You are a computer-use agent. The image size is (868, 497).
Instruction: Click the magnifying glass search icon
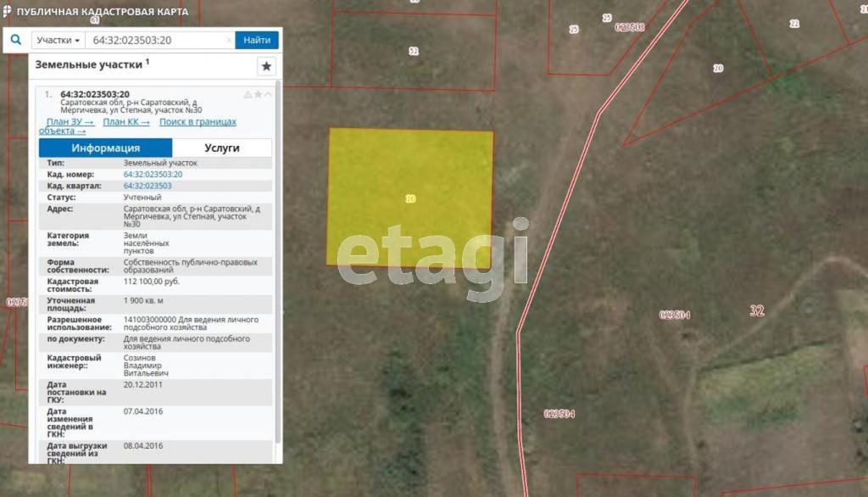click(16, 40)
